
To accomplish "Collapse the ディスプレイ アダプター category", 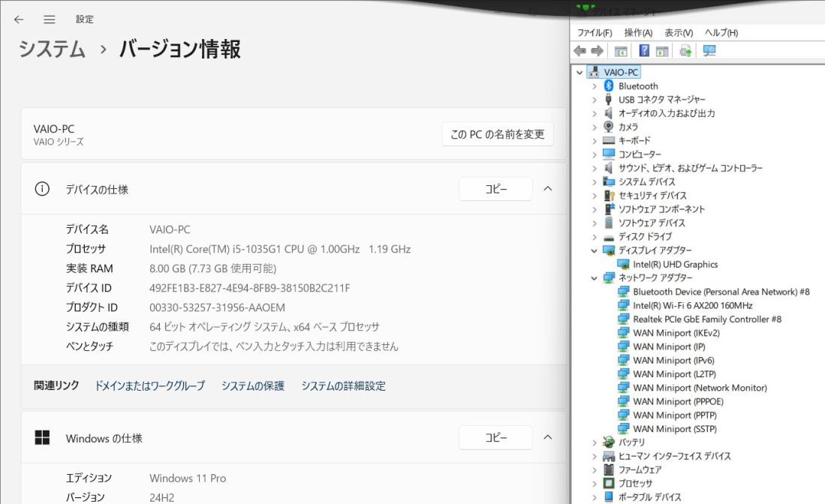I will pyautogui.click(x=594, y=250).
